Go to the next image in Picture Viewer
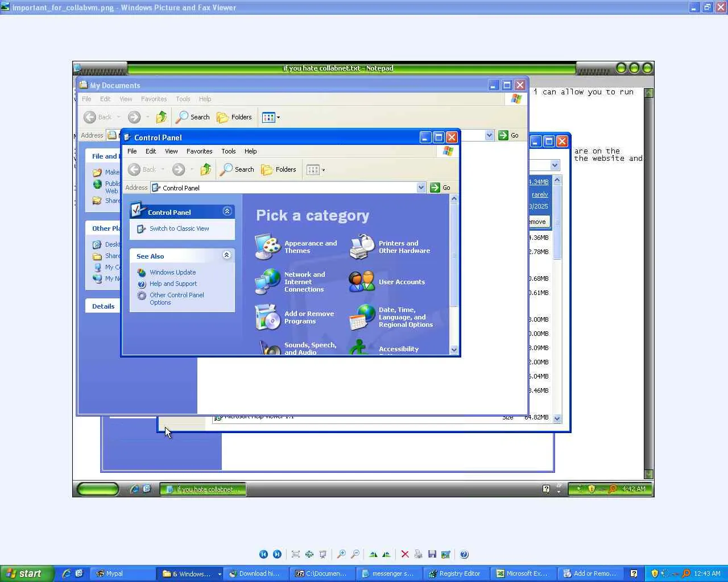The image size is (728, 582). click(x=277, y=554)
